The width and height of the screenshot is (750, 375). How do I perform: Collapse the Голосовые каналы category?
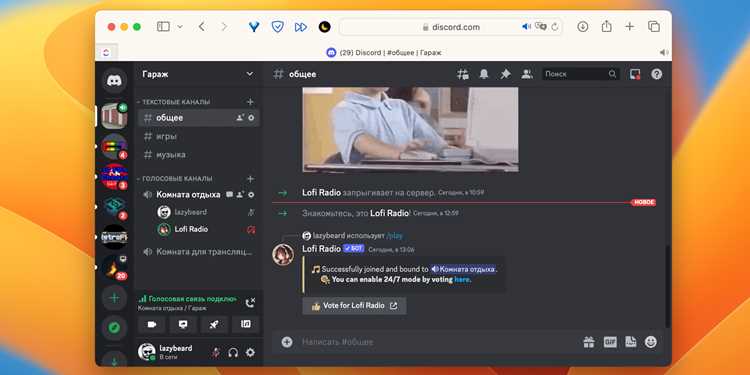coord(175,178)
